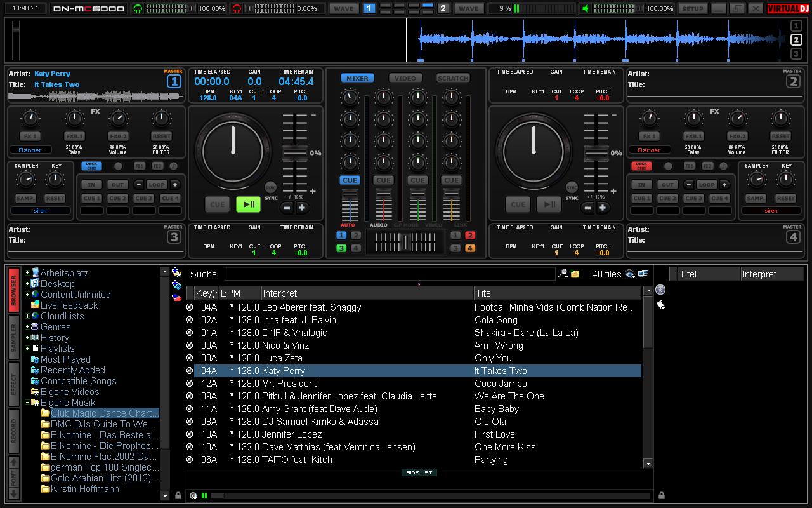Click the green master speaker volume icon
The width and height of the screenshot is (812, 508).
point(586,8)
